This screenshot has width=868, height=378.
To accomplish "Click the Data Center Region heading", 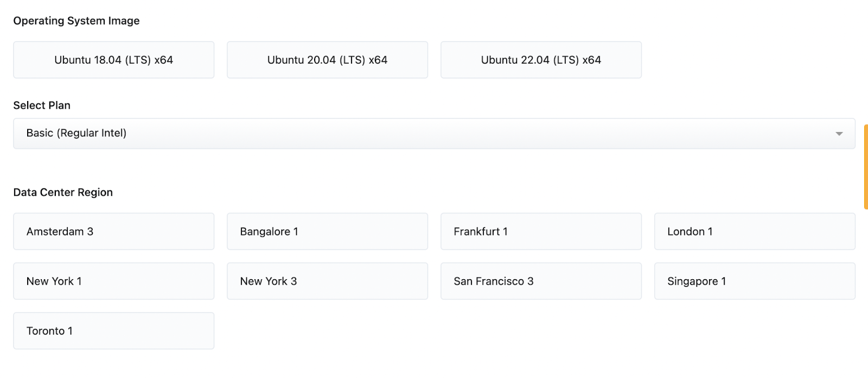I will (63, 192).
